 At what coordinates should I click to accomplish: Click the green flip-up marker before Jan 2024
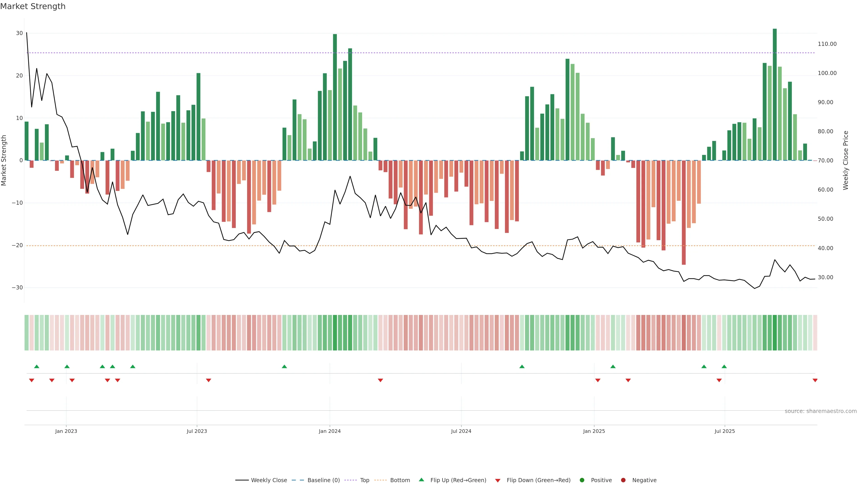coord(284,366)
